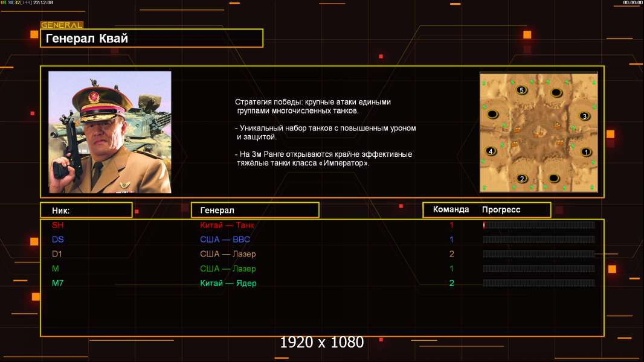The image size is (644, 362).
Task: Click team number 2 in M7 row
Action: (451, 283)
